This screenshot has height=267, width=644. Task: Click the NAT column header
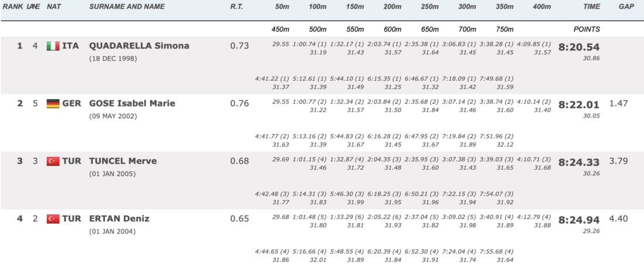tap(54, 6)
